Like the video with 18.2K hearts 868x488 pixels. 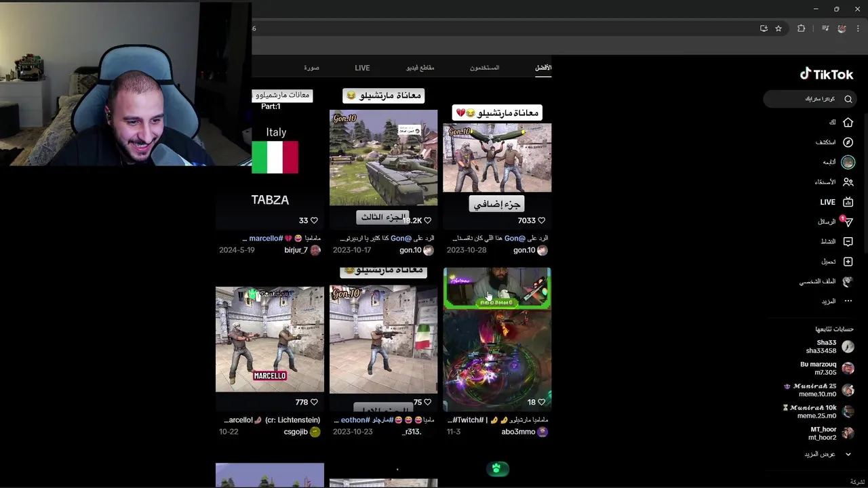(x=428, y=220)
